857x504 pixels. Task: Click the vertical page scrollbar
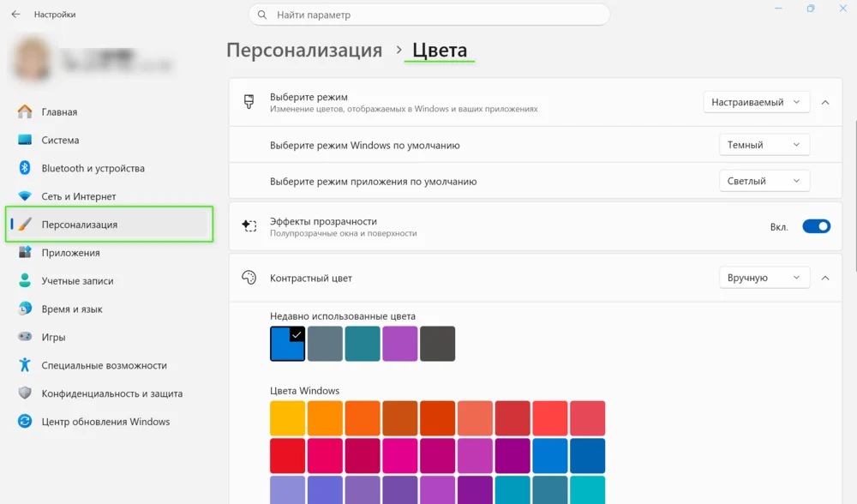(x=854, y=195)
